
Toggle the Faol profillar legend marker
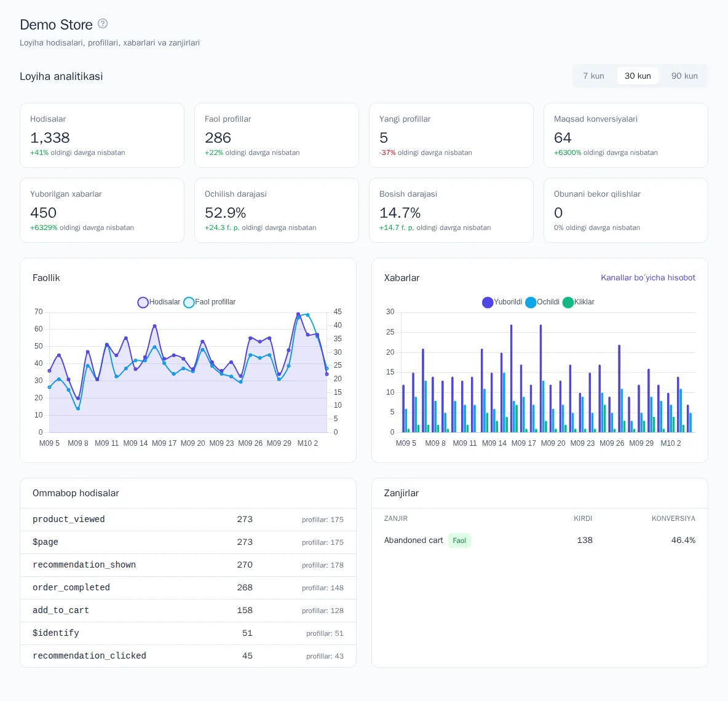pos(189,302)
